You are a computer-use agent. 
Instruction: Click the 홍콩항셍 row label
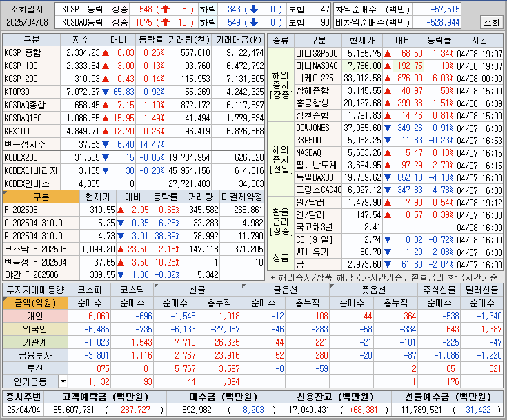[x=318, y=103]
